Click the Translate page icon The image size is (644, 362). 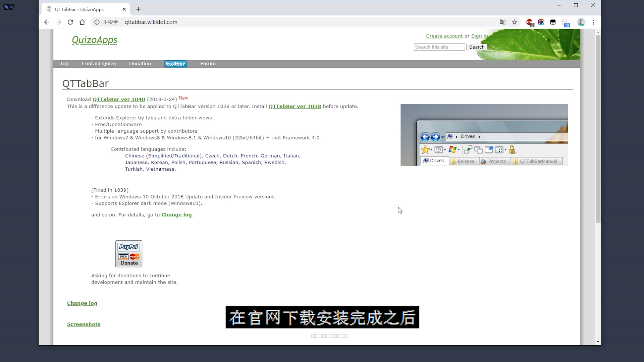click(x=502, y=22)
